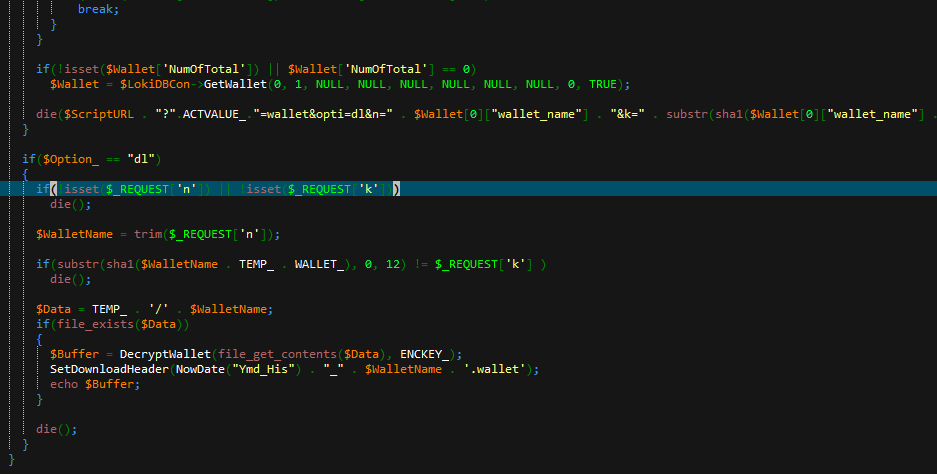Click the 'WALLET_' constant
937x474 pixels.
pyautogui.click(x=319, y=264)
